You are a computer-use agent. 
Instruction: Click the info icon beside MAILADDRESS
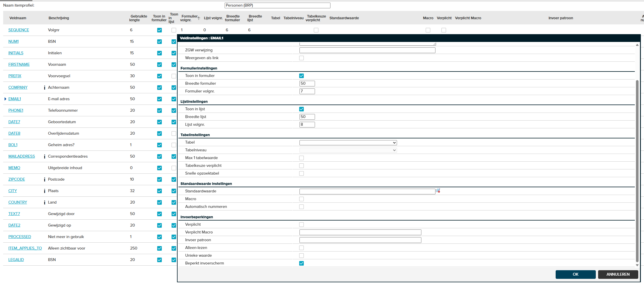click(44, 156)
